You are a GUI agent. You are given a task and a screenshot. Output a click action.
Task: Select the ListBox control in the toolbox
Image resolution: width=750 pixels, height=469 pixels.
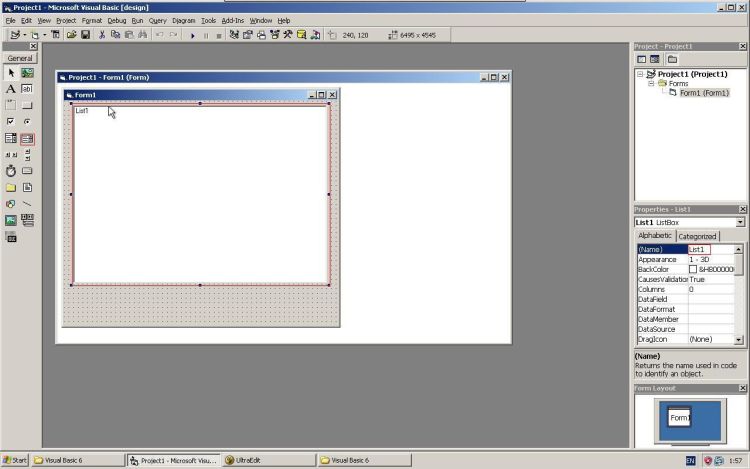(27, 138)
